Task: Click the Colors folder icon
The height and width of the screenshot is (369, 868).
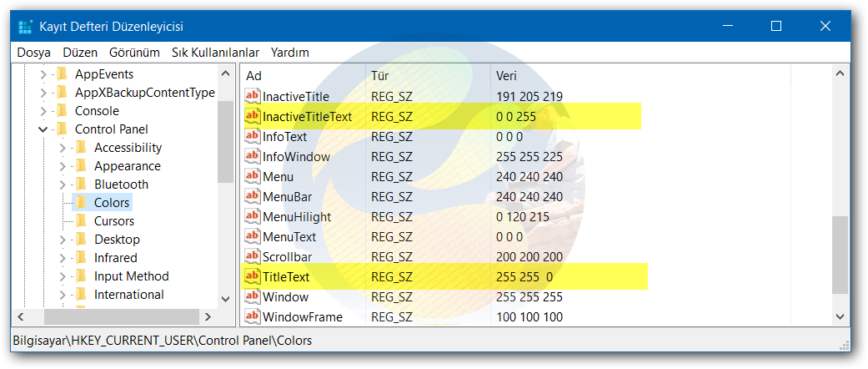Action: 82,202
